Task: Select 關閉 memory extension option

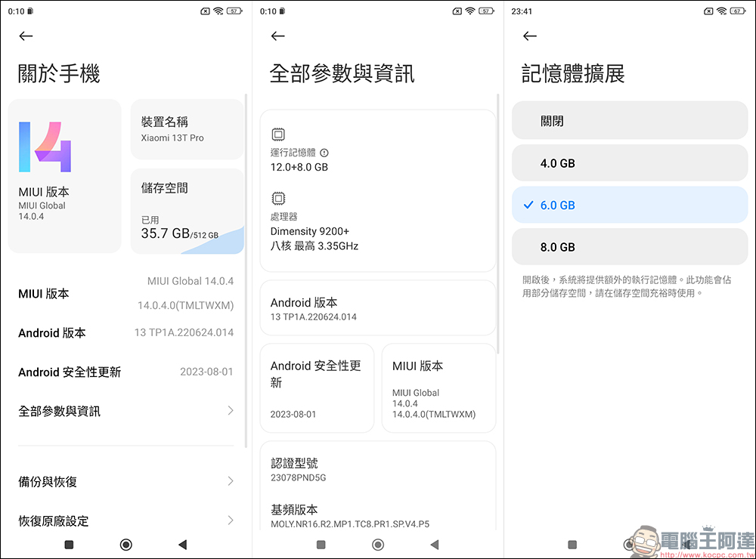Action: click(x=629, y=121)
